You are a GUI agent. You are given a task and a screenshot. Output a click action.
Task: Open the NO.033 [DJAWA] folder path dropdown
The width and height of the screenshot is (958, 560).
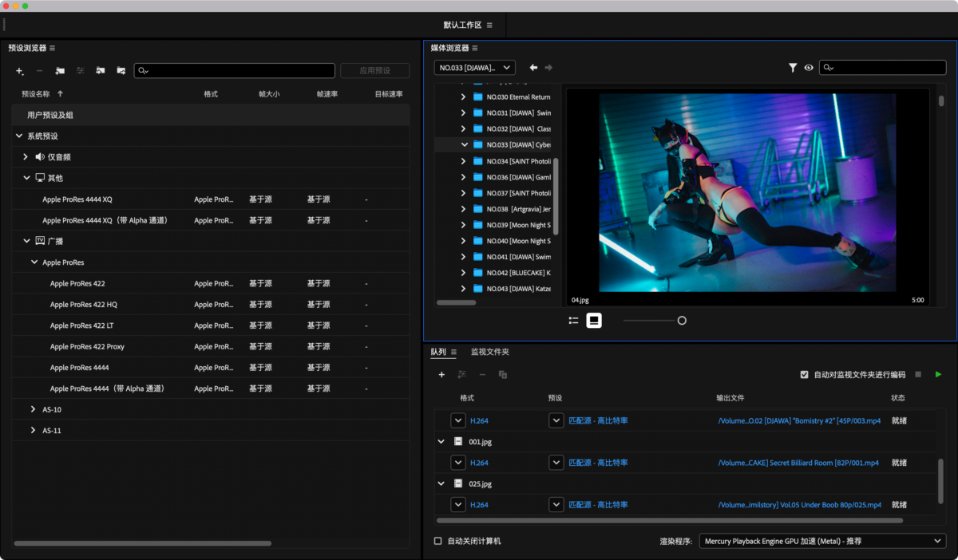click(x=474, y=68)
